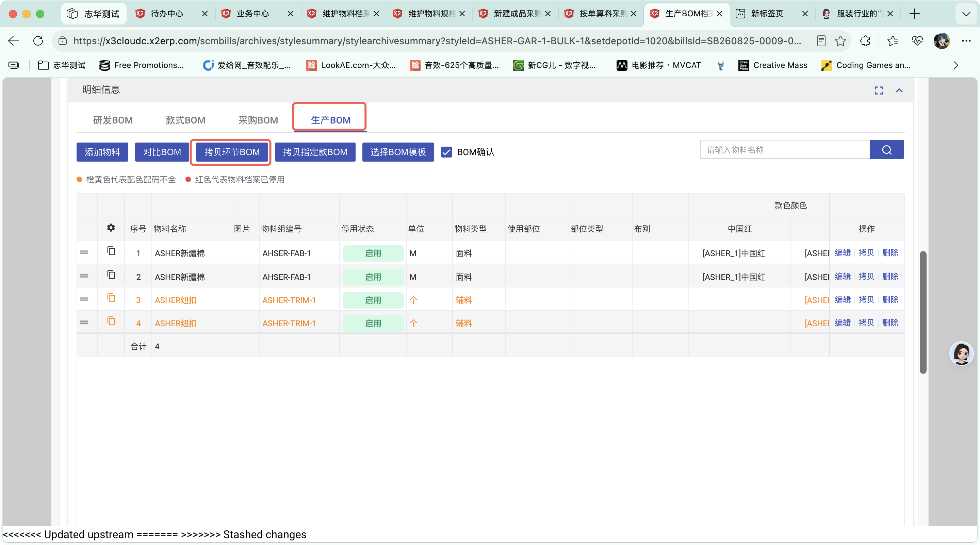The width and height of the screenshot is (980, 545).
Task: Switch to 款式BOM tab
Action: tap(185, 120)
